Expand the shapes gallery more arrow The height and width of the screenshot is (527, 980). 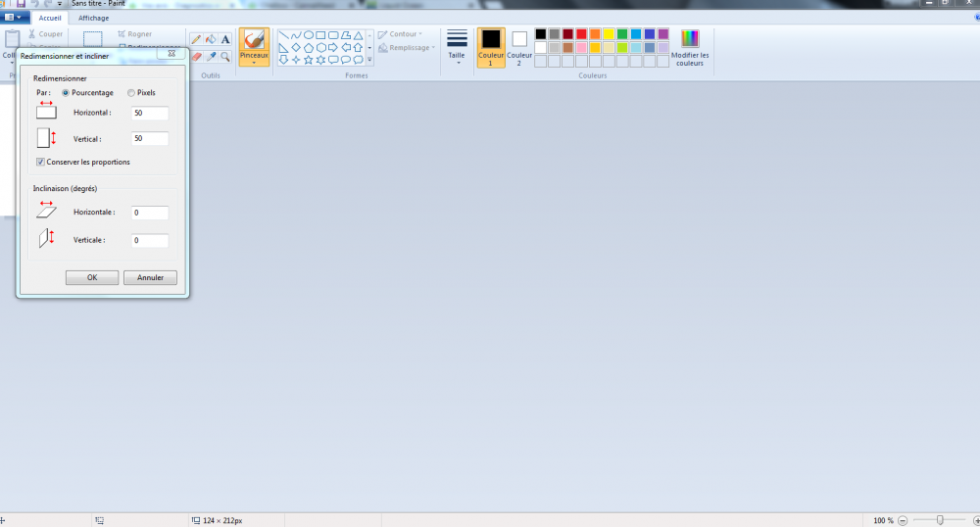pyautogui.click(x=369, y=60)
